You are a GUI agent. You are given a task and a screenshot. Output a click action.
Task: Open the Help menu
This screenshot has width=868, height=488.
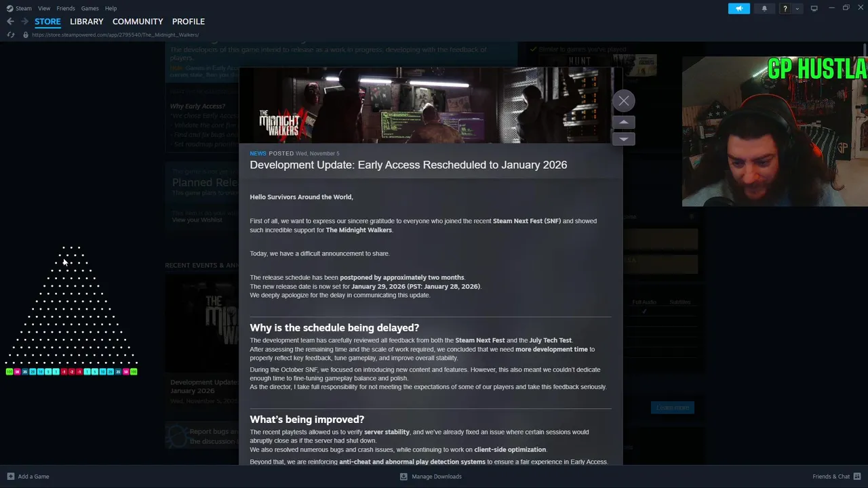pos(111,8)
